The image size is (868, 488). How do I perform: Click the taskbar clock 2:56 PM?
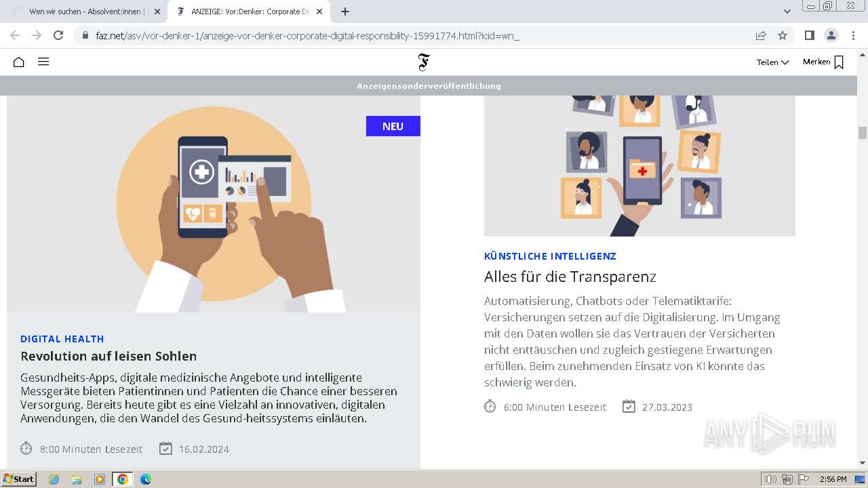[833, 479]
